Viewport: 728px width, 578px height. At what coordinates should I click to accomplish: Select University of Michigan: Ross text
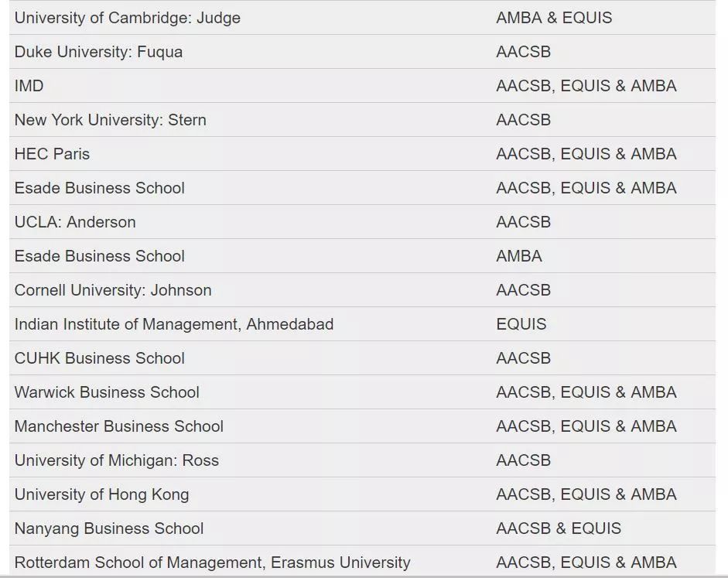pos(117,460)
